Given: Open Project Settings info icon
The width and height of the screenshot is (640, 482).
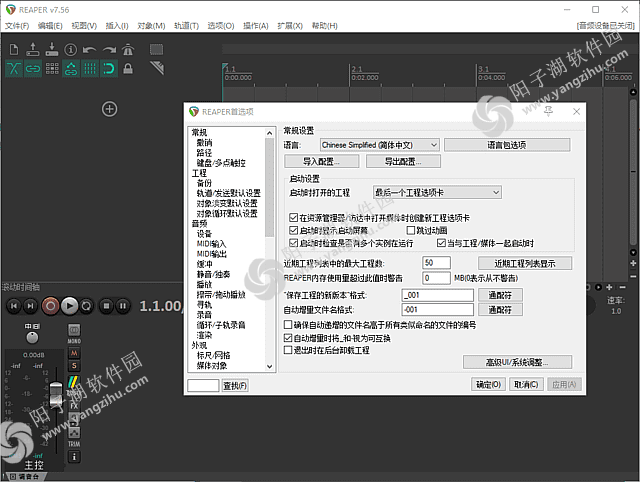Looking at the screenshot, I should click(71, 49).
